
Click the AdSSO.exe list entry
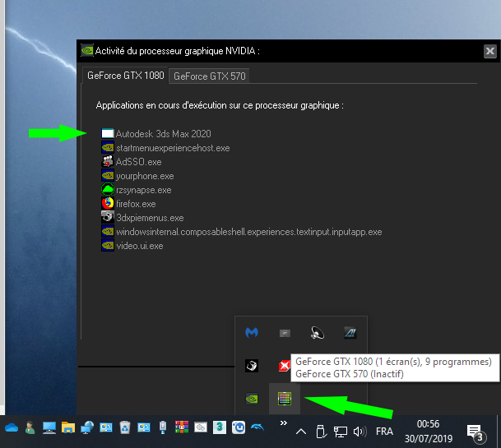click(x=132, y=162)
